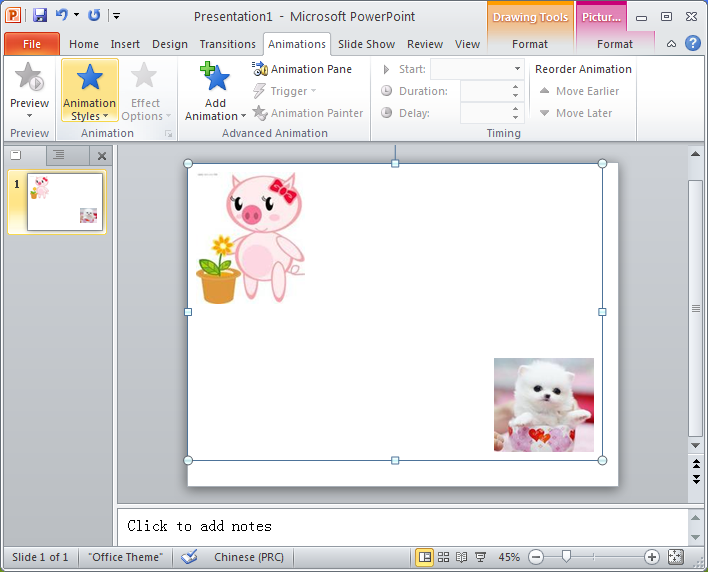708x572 pixels.
Task: Open Drawing Tools Format tab
Action: 530,44
